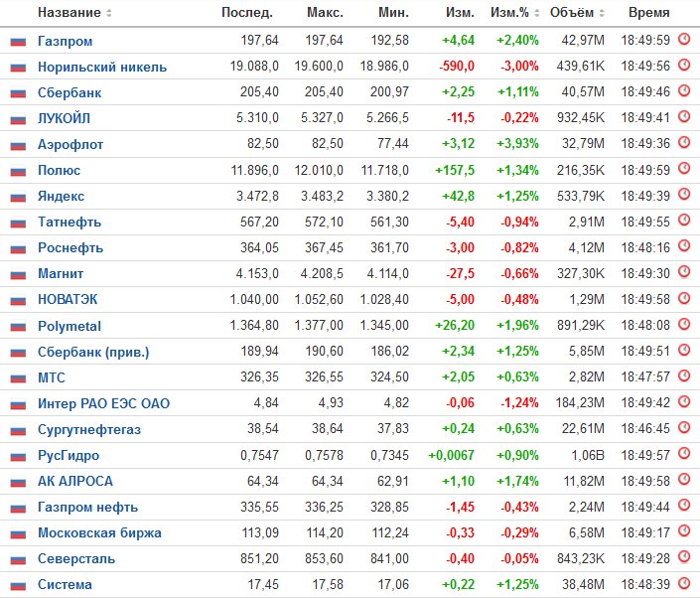Select Яндекс min price 3.380,2
This screenshot has height=598, width=700.
point(388,196)
